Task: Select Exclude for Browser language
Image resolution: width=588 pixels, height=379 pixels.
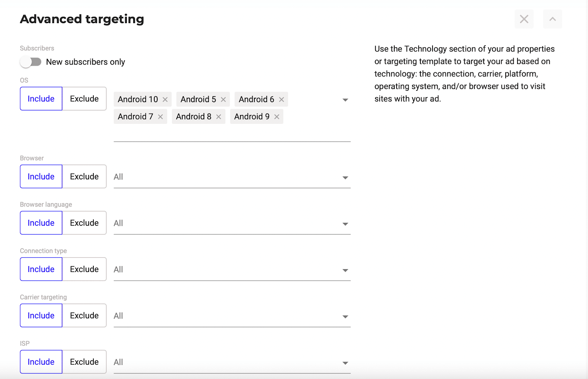Action: (x=84, y=223)
